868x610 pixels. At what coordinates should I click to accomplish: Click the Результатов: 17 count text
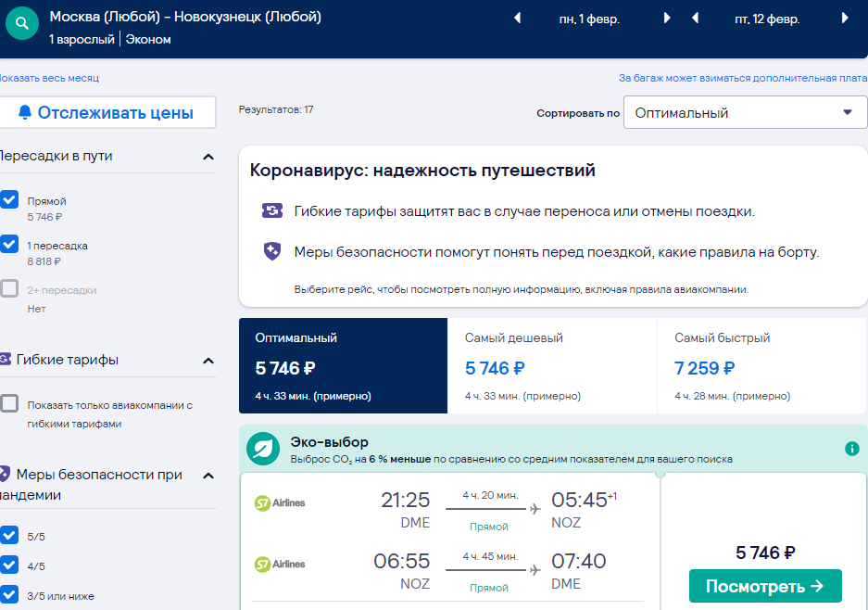pos(276,109)
